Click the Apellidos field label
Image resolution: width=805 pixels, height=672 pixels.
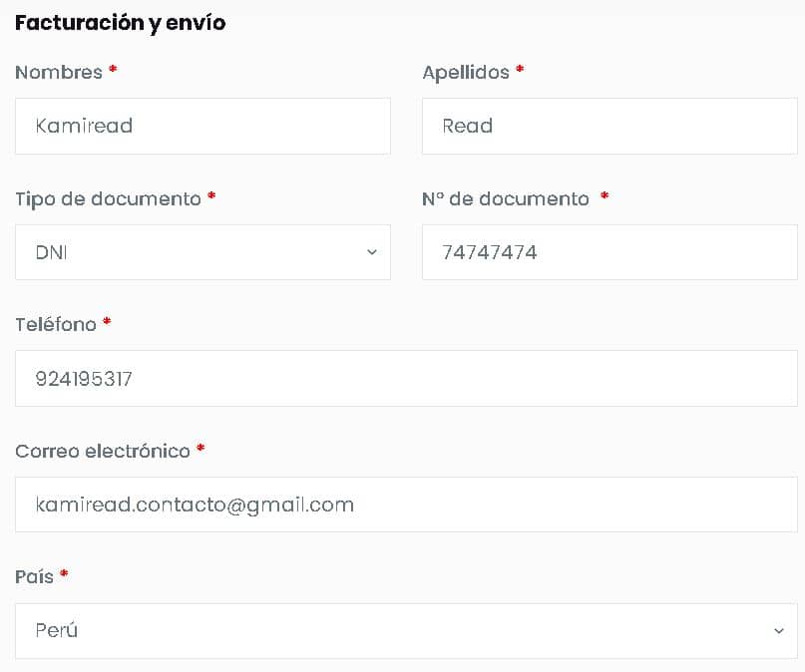coord(466,72)
